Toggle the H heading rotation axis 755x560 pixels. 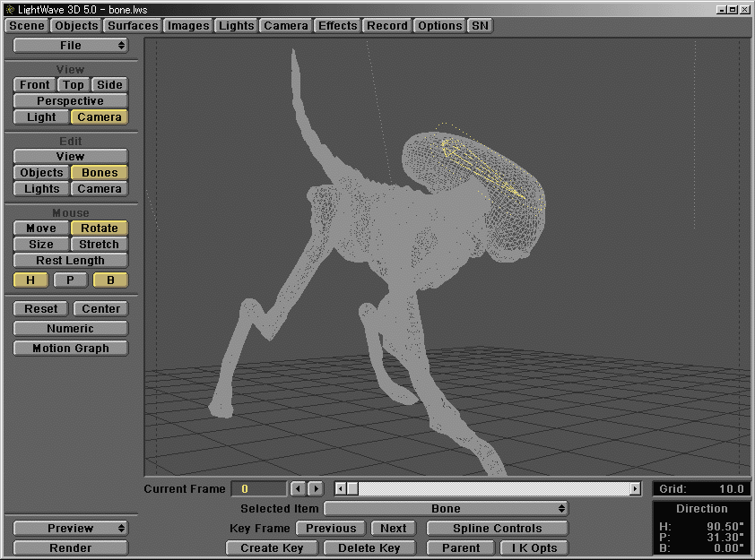tap(30, 280)
